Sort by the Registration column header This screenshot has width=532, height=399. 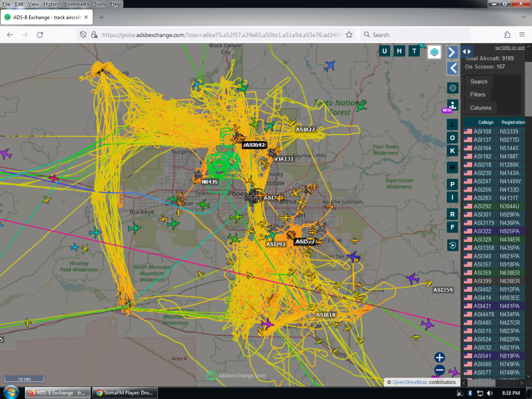(x=512, y=122)
